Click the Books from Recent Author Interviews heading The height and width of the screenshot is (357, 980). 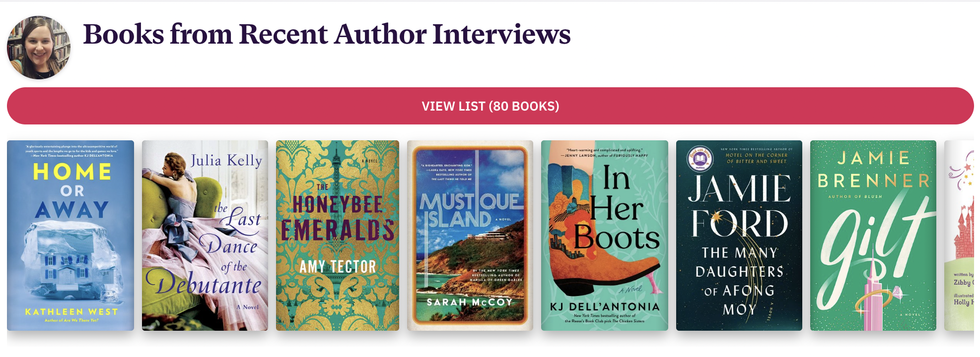tap(327, 34)
